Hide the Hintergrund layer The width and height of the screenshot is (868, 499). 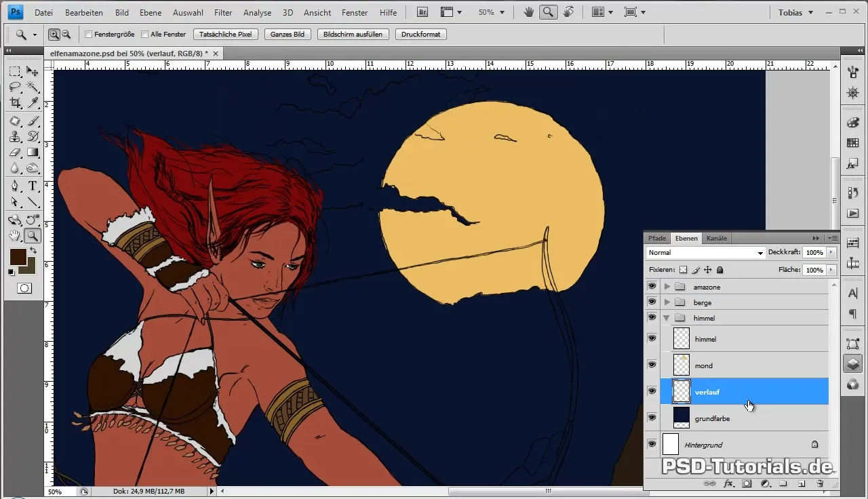[652, 444]
